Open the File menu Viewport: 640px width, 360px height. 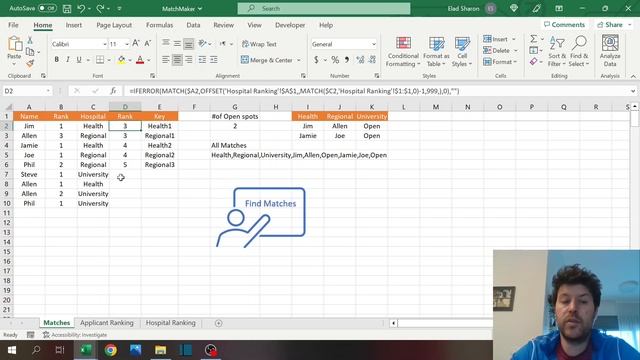(x=13, y=25)
